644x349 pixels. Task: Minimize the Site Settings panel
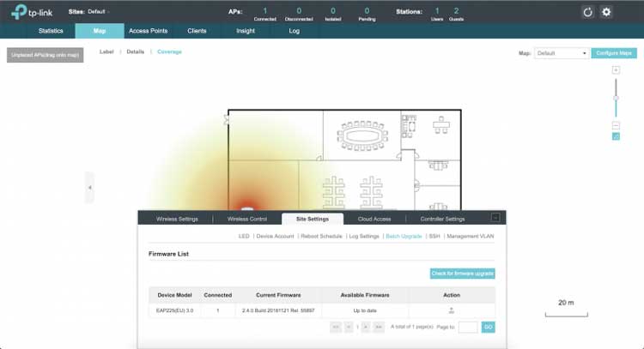tap(495, 219)
